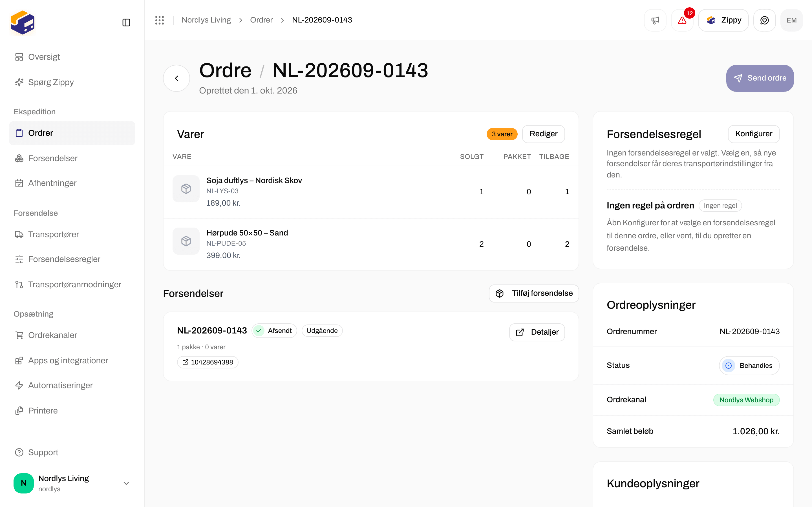812x507 pixels.
Task: Collapse the sidebar with the panel icon
Action: 126,23
